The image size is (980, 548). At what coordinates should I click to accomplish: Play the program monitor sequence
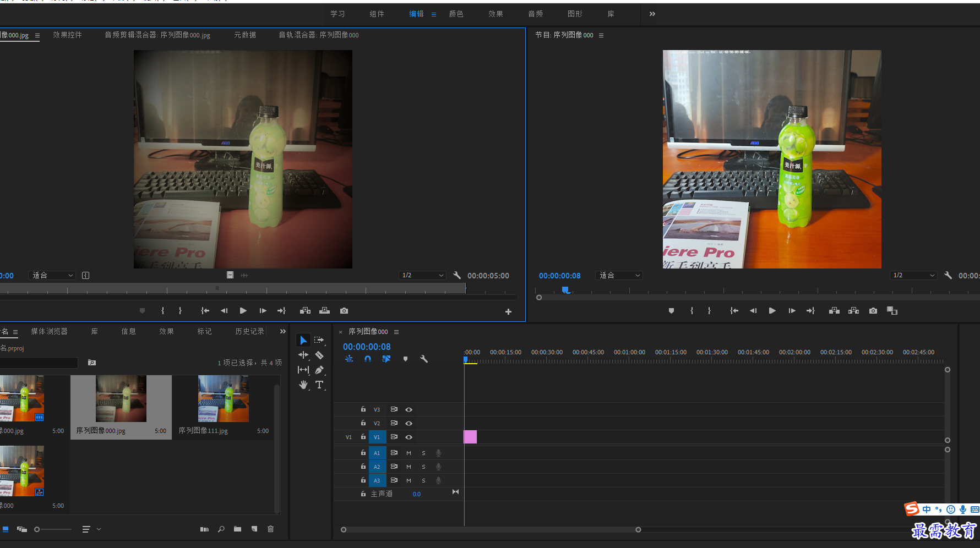(x=772, y=311)
